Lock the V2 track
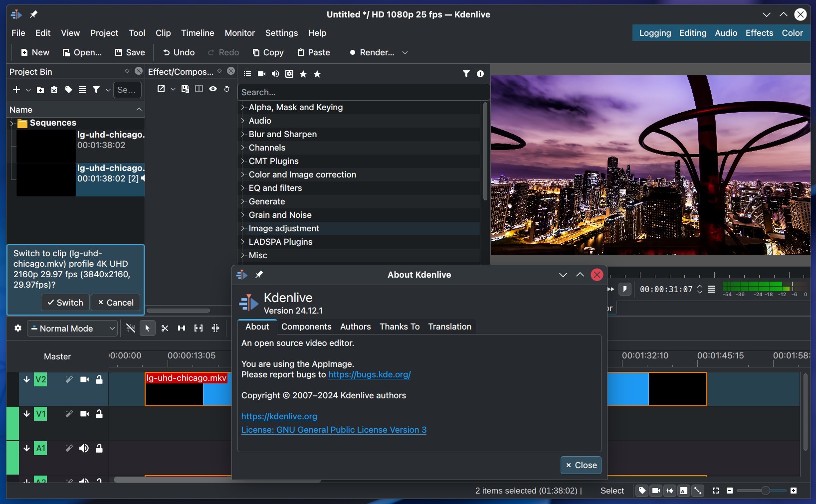This screenshot has width=816, height=504. 99,379
